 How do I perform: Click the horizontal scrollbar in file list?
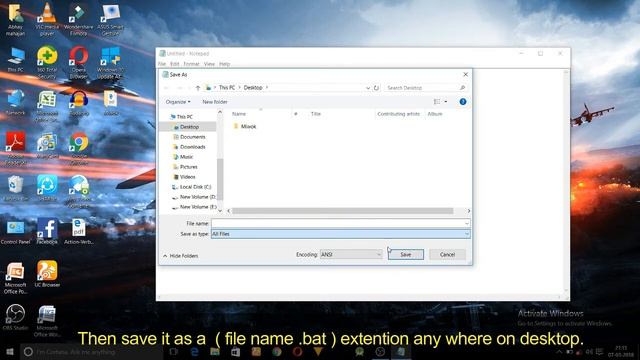342,211
